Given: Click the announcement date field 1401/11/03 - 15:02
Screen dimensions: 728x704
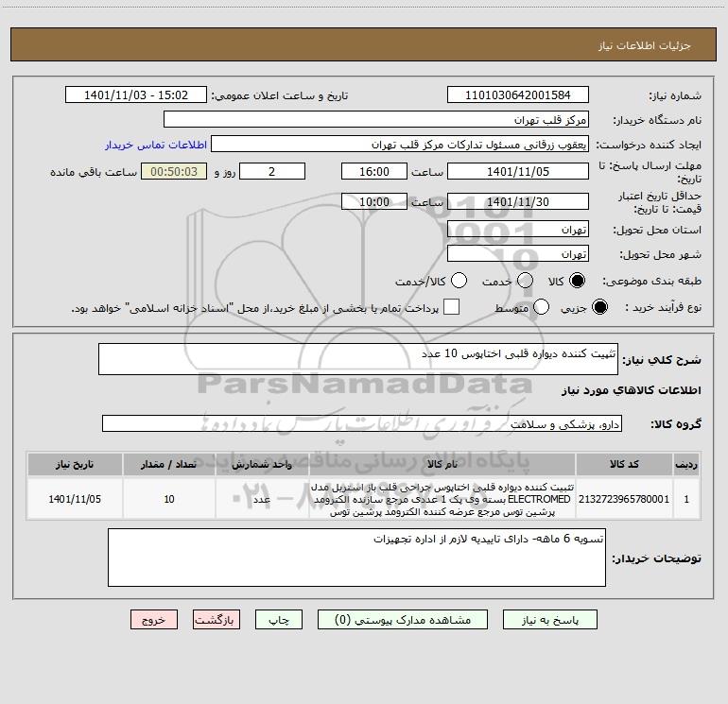Looking at the screenshot, I should click(x=136, y=95).
